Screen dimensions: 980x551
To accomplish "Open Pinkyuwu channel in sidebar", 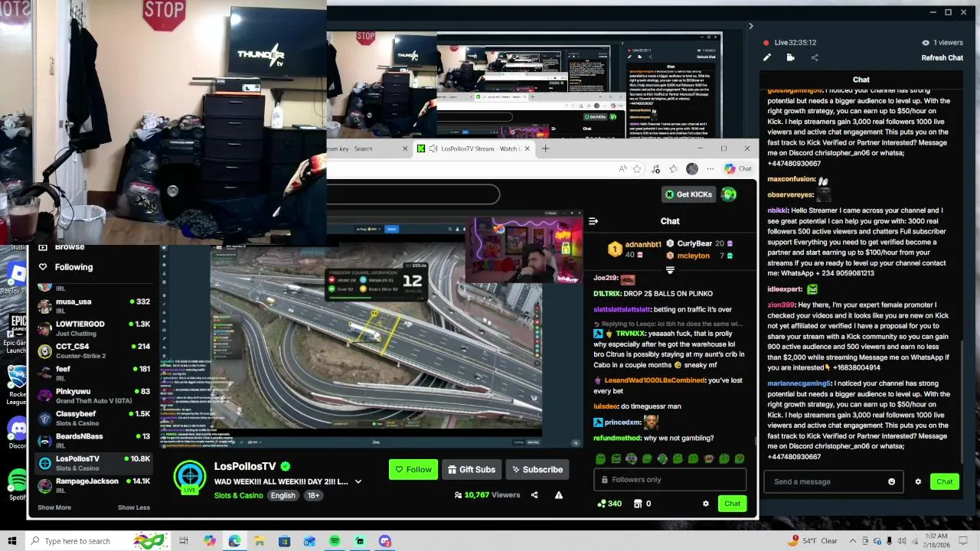I will pyautogui.click(x=93, y=396).
